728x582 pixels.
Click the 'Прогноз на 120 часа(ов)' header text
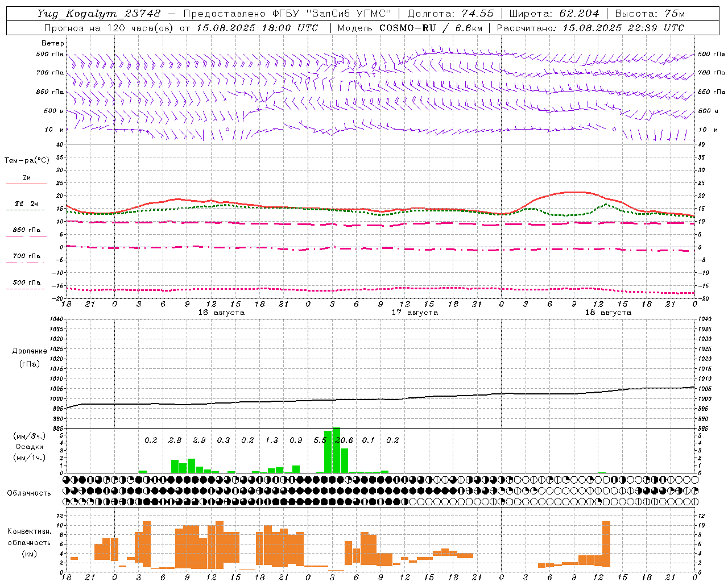(109, 28)
